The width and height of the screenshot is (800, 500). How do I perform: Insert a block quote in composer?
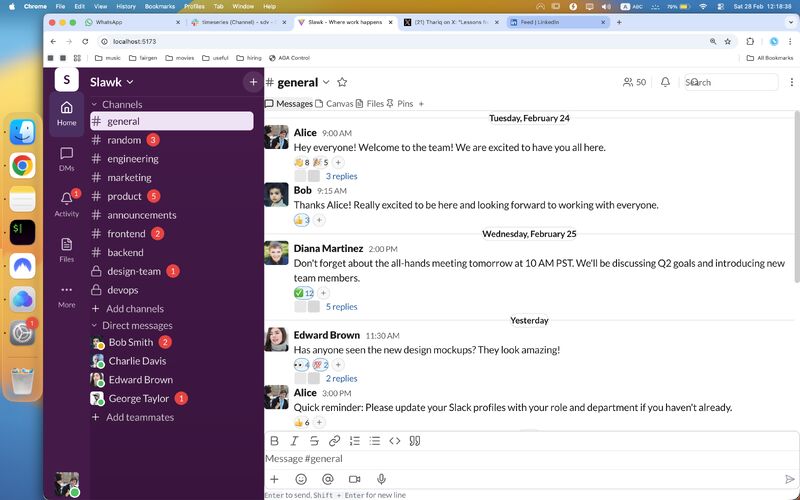coord(415,441)
